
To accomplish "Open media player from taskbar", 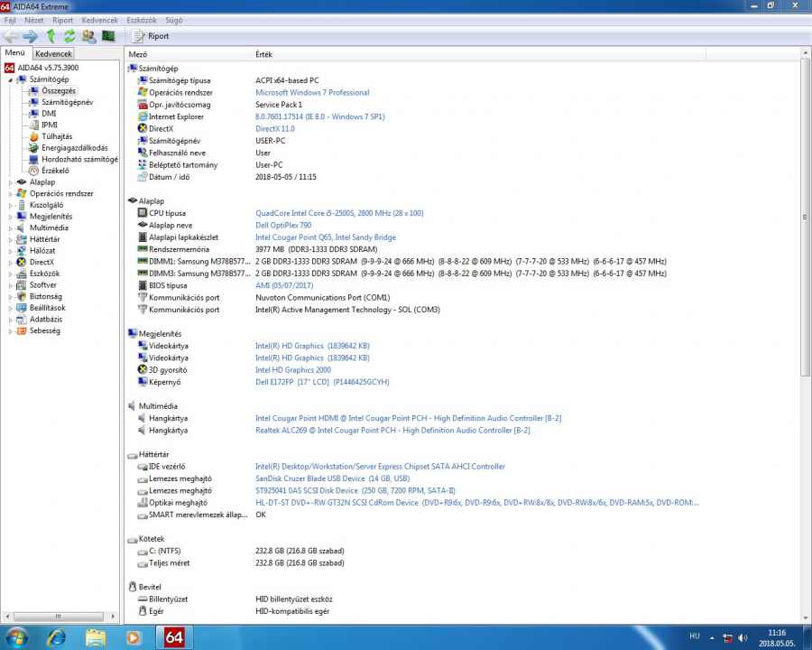I will tap(134, 637).
